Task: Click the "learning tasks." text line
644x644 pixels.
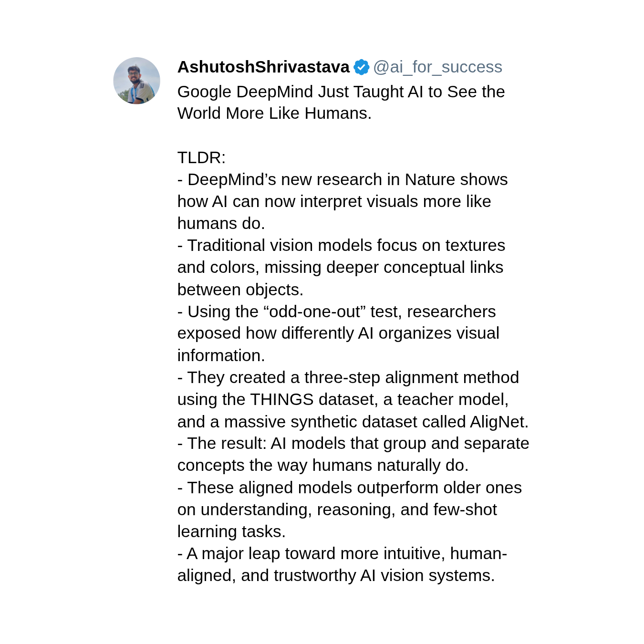Action: [231, 531]
